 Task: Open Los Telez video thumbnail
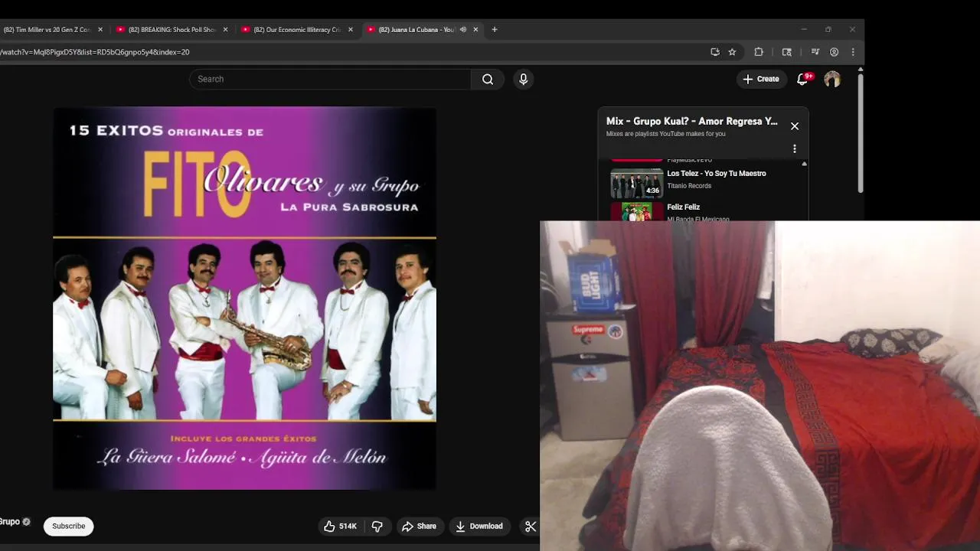(x=636, y=183)
